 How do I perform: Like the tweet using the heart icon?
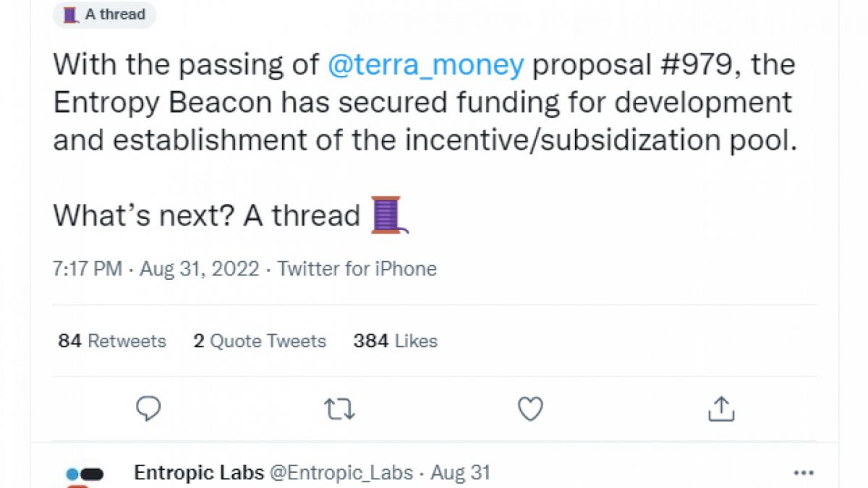(x=530, y=408)
